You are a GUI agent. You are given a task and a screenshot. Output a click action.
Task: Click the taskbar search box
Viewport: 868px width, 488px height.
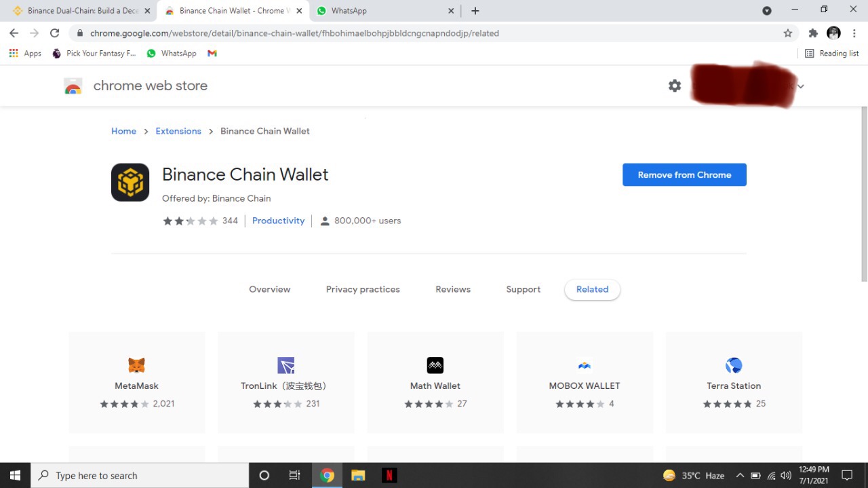[140, 475]
